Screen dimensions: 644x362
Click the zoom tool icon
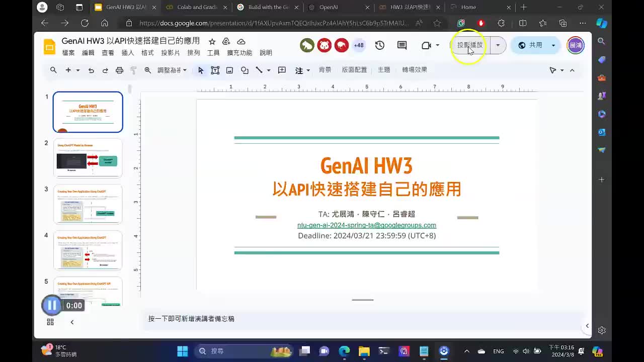pyautogui.click(x=148, y=70)
